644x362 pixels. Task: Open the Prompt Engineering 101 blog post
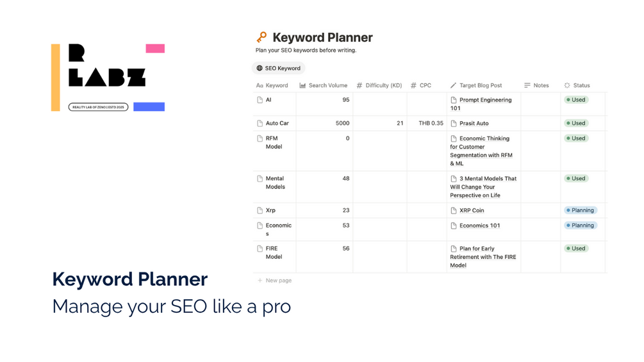pos(485,100)
